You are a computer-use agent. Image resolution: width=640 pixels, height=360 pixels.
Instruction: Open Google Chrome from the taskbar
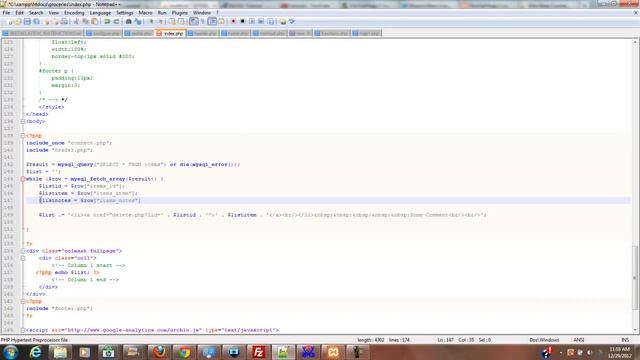click(x=184, y=352)
